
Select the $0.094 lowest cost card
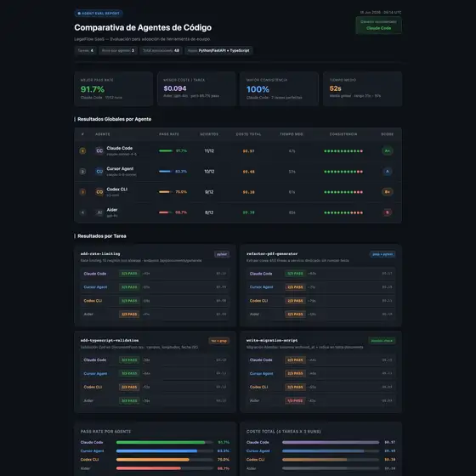[196, 89]
